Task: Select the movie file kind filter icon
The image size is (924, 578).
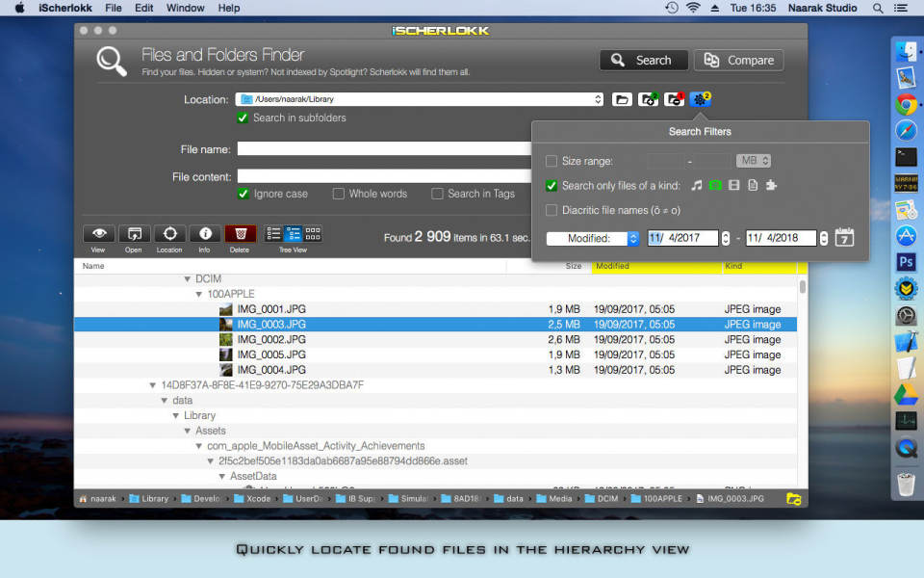Action: click(733, 186)
